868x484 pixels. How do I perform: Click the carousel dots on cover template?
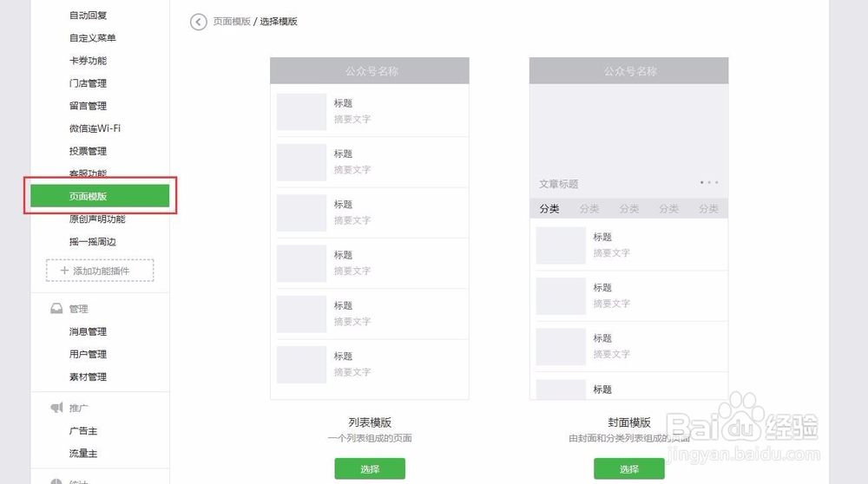[709, 183]
